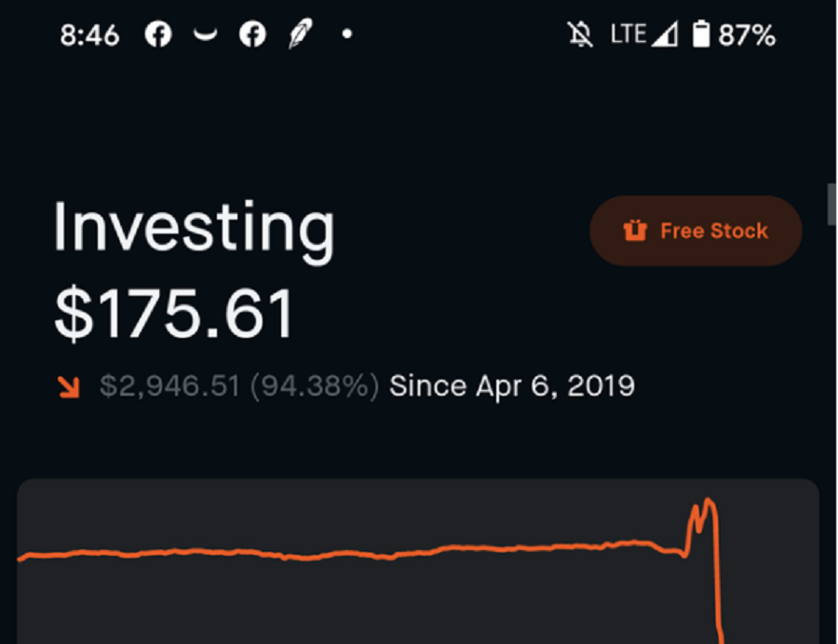The height and width of the screenshot is (644, 838).
Task: Click the "Since Apr 6, 2019" label
Action: [512, 386]
